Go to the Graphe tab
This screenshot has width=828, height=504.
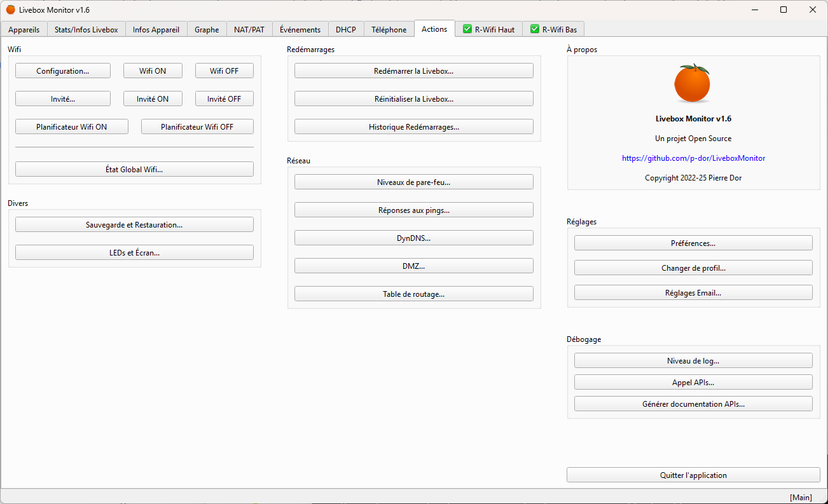(207, 29)
